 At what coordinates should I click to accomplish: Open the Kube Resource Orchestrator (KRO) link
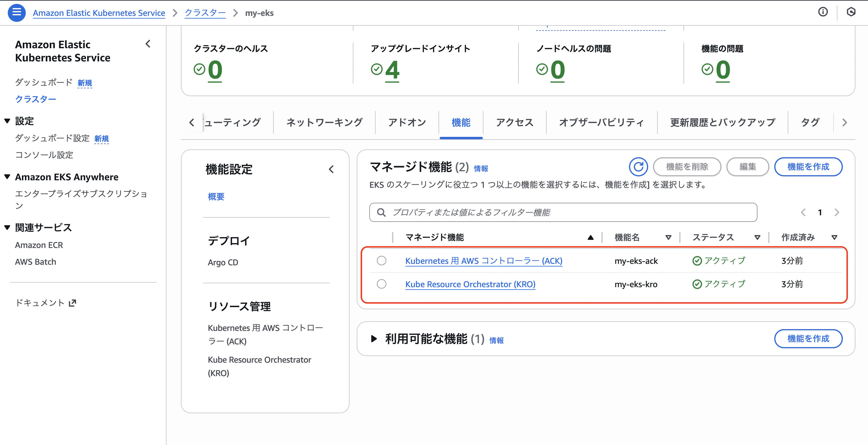(x=470, y=284)
